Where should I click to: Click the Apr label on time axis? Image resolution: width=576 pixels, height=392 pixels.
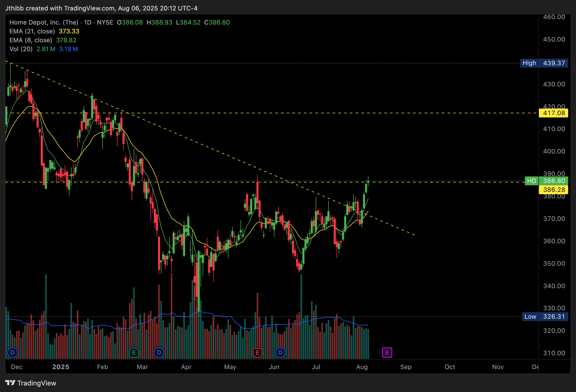click(x=186, y=367)
